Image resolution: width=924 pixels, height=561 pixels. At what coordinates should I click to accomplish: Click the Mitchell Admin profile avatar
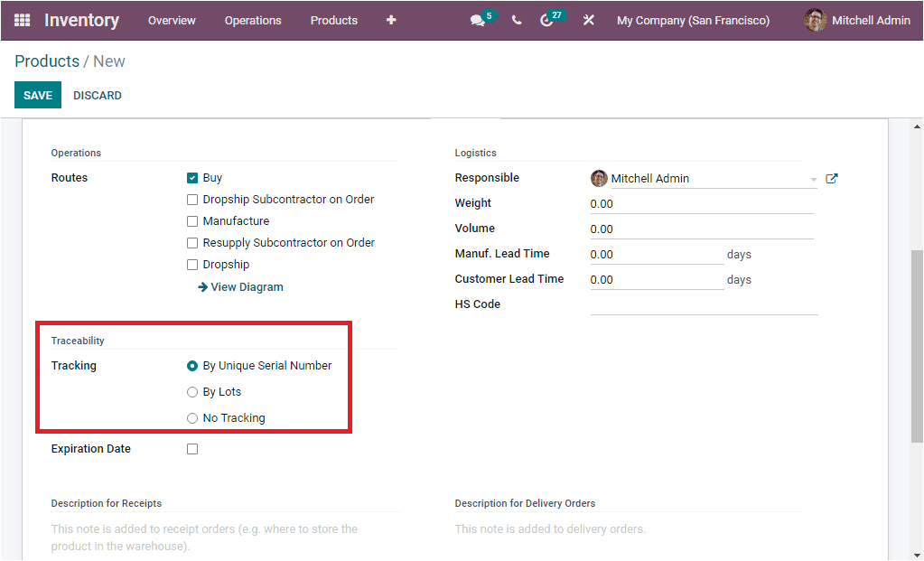tap(814, 20)
